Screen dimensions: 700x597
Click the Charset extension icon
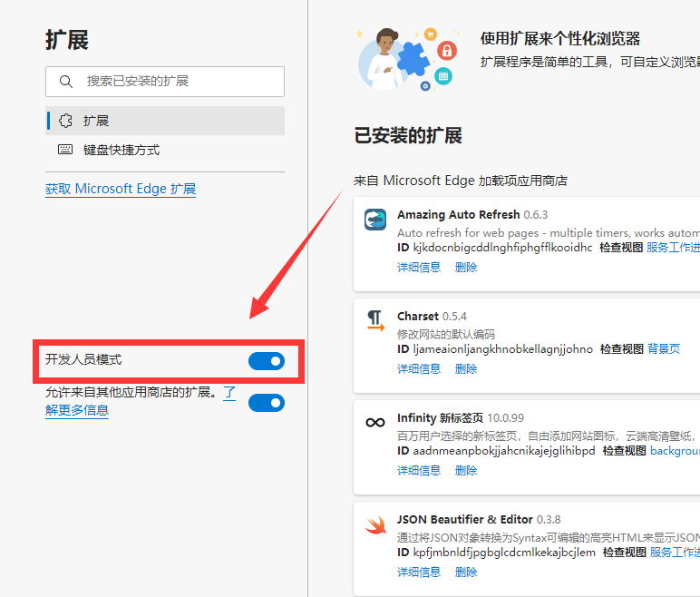375,321
